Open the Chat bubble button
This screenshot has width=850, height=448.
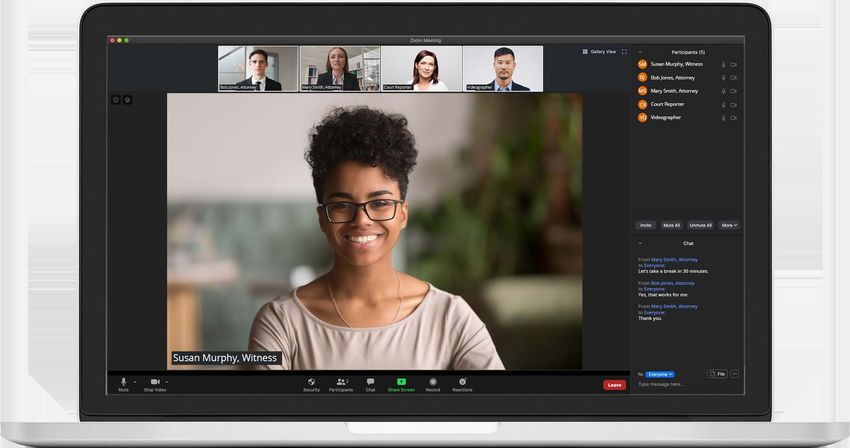(370, 385)
